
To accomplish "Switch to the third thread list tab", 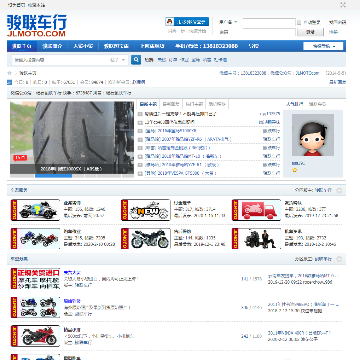I will (194, 104).
